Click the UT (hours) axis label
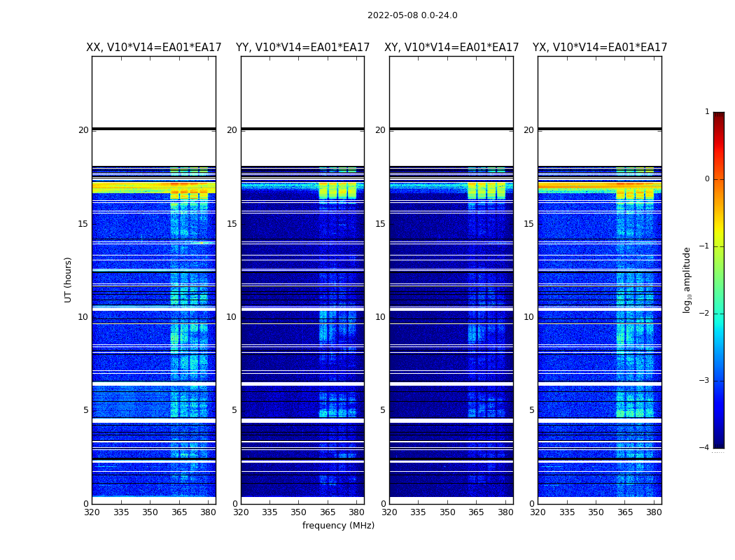This screenshot has height=560, width=735. 68,280
